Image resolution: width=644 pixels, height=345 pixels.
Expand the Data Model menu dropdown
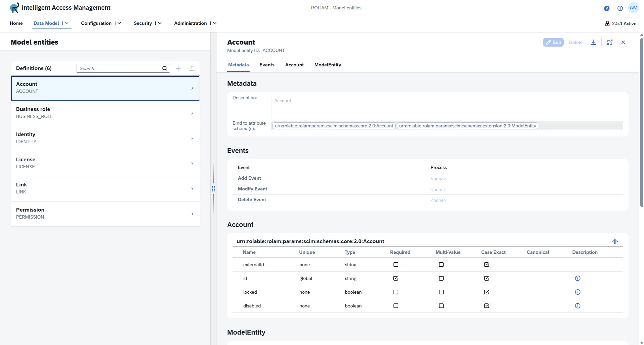[67, 23]
